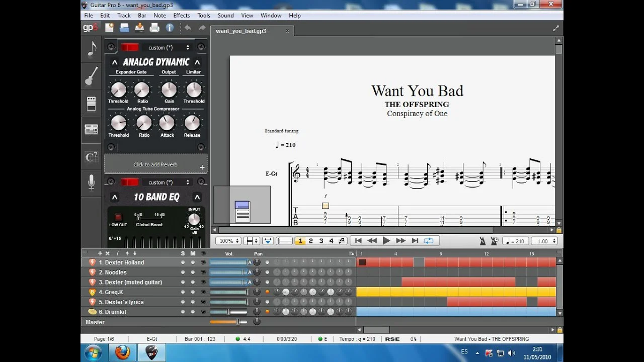Click the add track plus icon
Viewport: 644px width, 362px height.
[x=100, y=253]
